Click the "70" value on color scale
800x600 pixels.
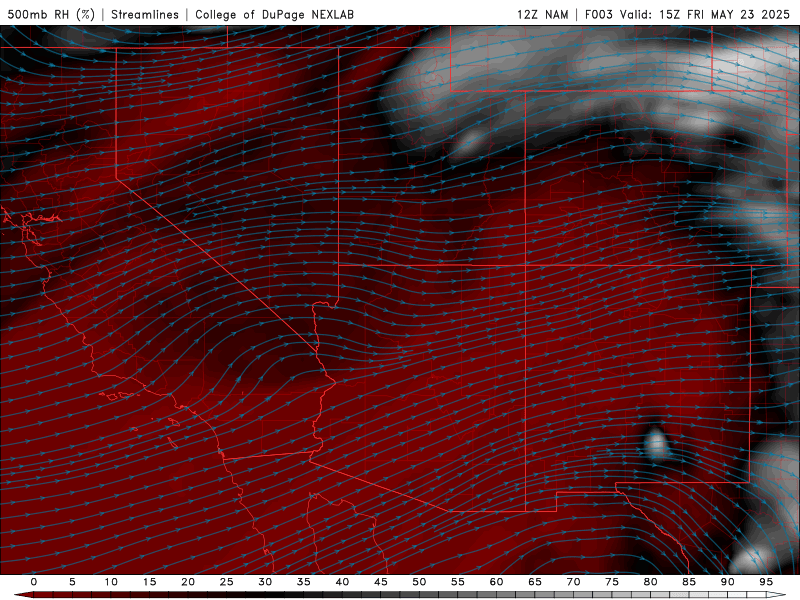click(573, 582)
